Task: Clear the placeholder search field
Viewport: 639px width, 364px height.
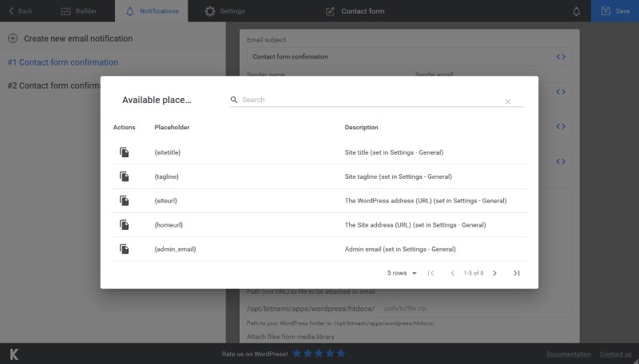Action: 508,101
